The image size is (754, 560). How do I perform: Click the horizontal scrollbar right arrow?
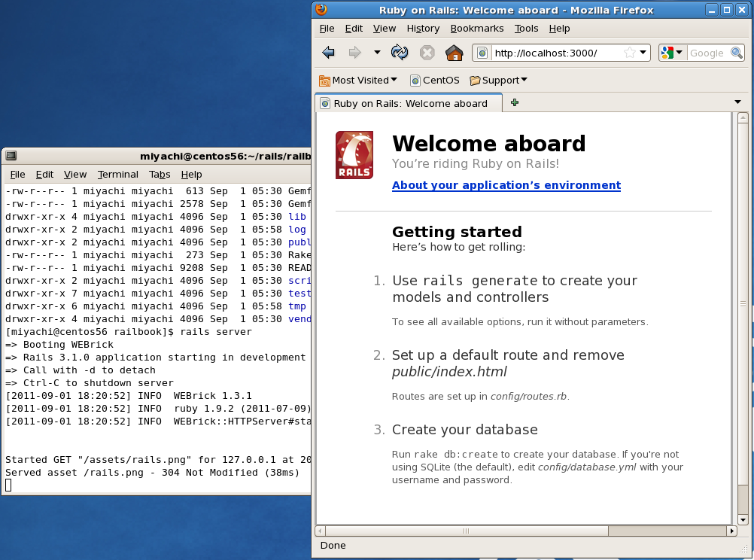pos(732,531)
